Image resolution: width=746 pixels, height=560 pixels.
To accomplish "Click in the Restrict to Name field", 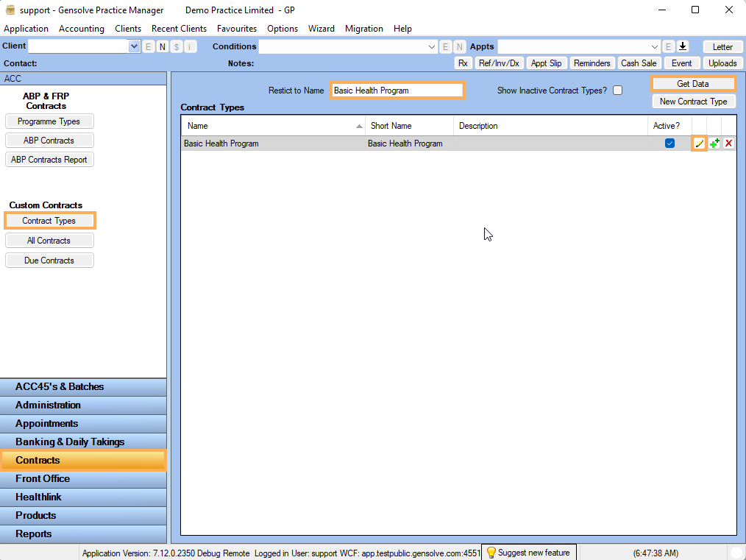I will click(397, 91).
